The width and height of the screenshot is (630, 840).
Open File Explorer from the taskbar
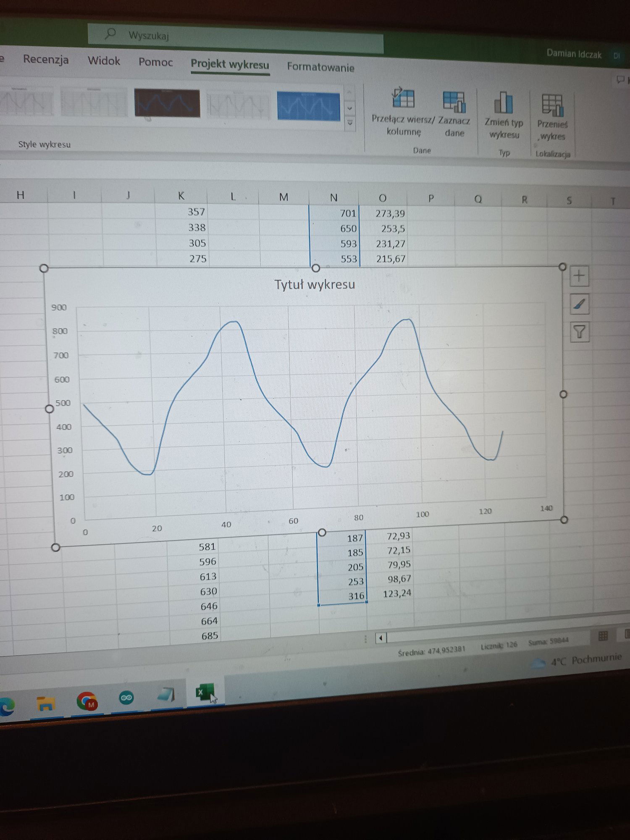click(x=46, y=704)
